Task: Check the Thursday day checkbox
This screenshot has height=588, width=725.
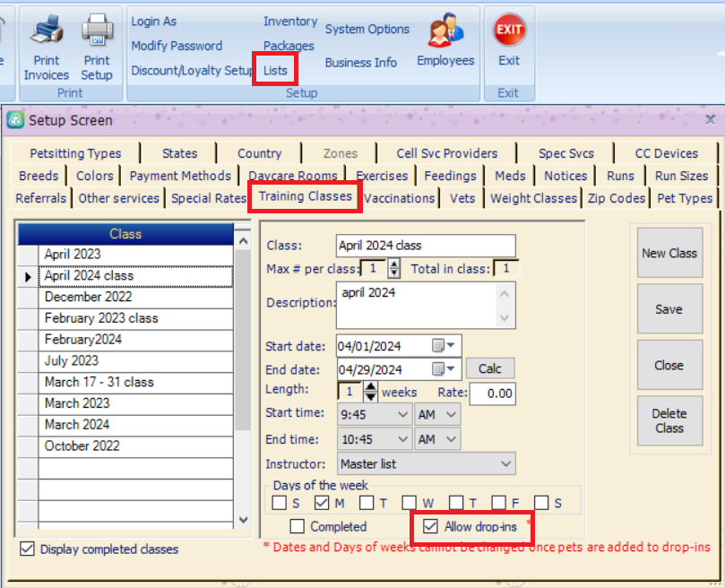Action: tap(456, 503)
